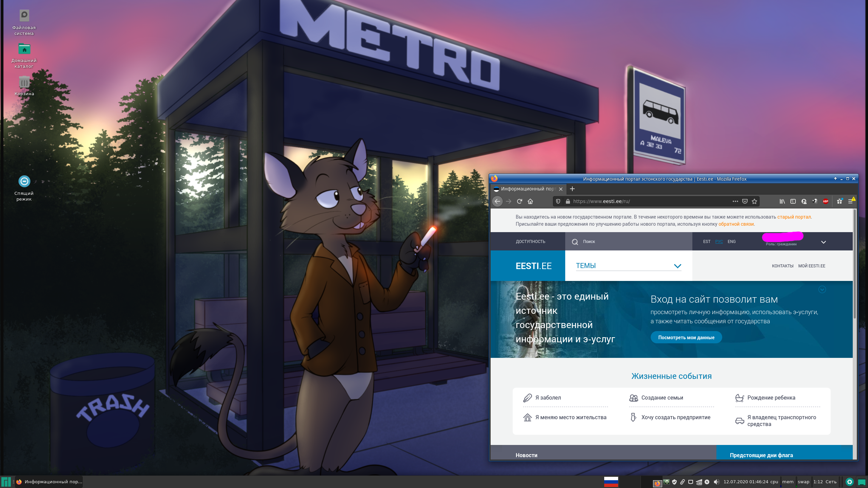868x488 pixels.
Task: Bookmark this page with the star
Action: [754, 201]
